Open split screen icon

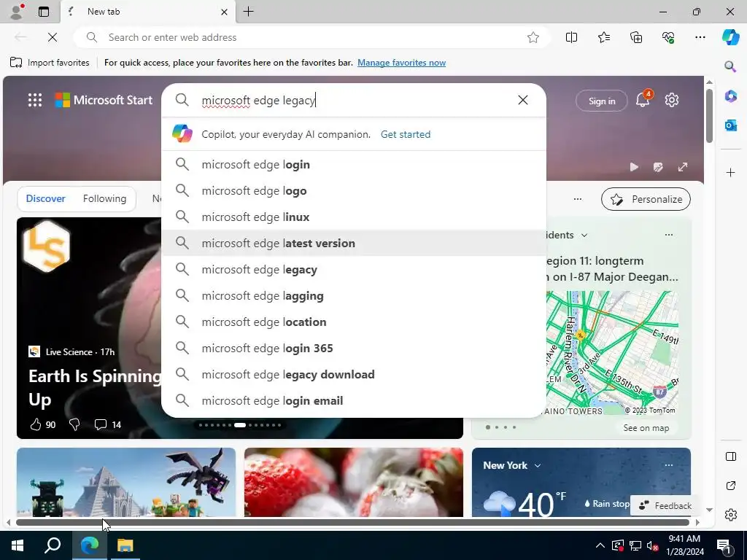[x=571, y=37]
